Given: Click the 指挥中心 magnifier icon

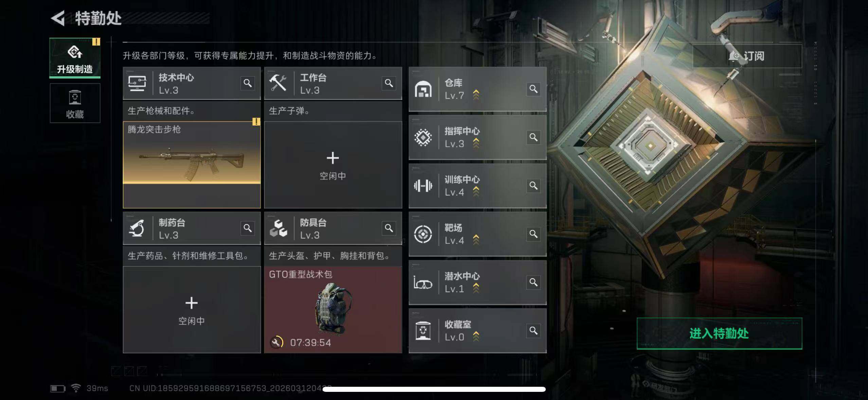Looking at the screenshot, I should click(x=533, y=137).
